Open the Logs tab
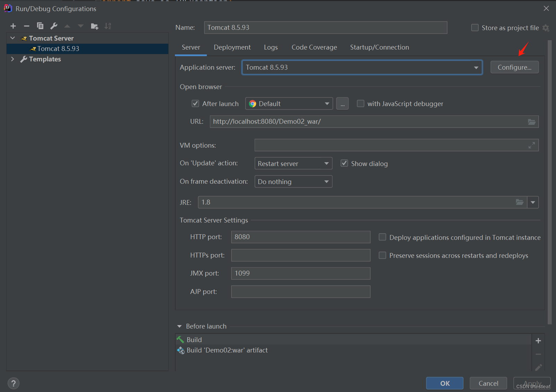This screenshot has height=392, width=556. (271, 47)
